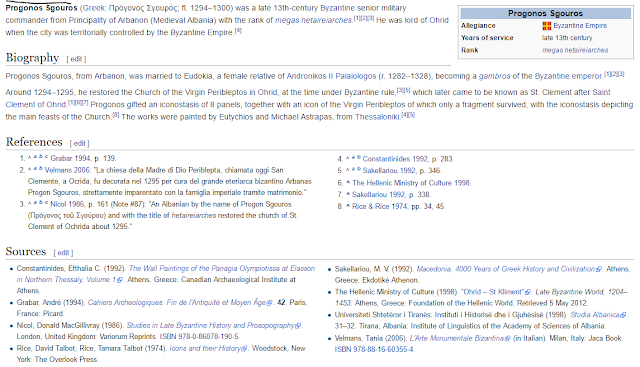The height and width of the screenshot is (367, 640).
Task: Click external link icon after Ohrid – St Kliment
Action: click(x=528, y=293)
